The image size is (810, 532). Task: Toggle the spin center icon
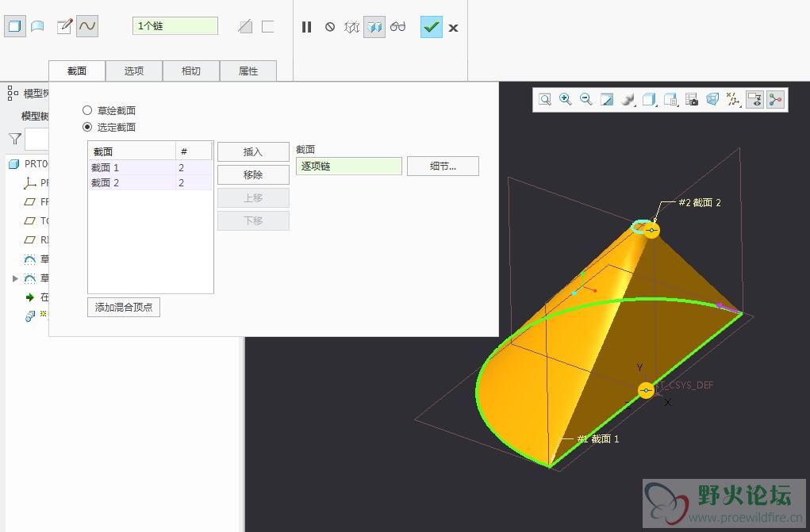(775, 99)
